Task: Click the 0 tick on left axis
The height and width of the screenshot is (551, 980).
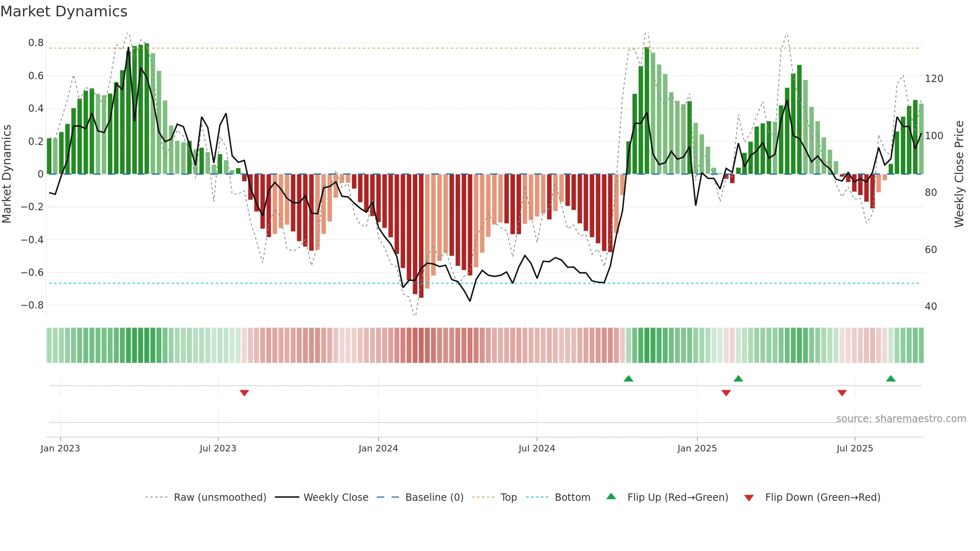Action: [40, 174]
